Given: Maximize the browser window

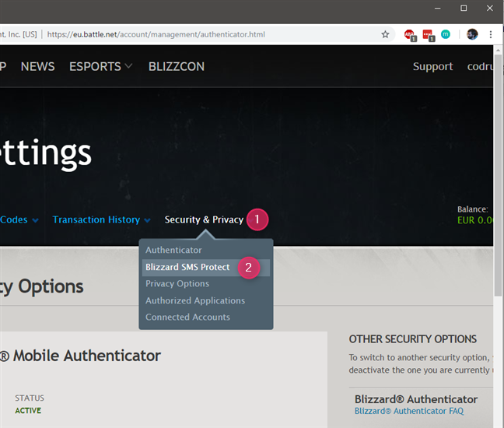Looking at the screenshot, I should (x=464, y=9).
